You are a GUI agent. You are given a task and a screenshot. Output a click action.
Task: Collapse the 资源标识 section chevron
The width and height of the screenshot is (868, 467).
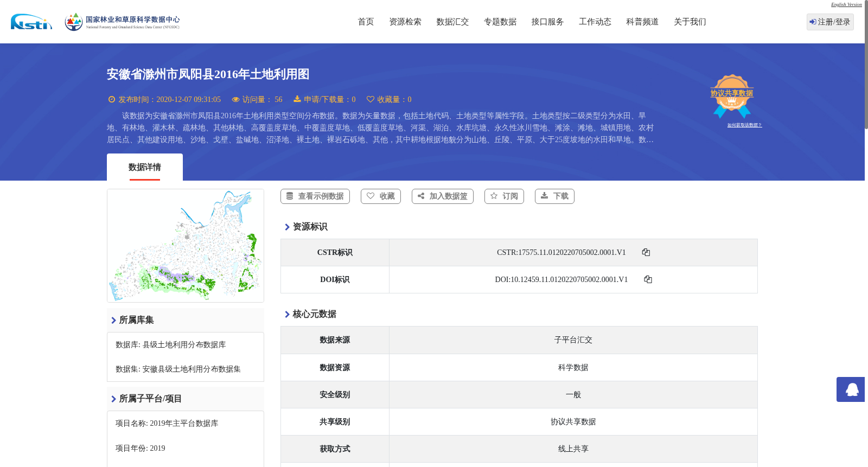click(287, 227)
